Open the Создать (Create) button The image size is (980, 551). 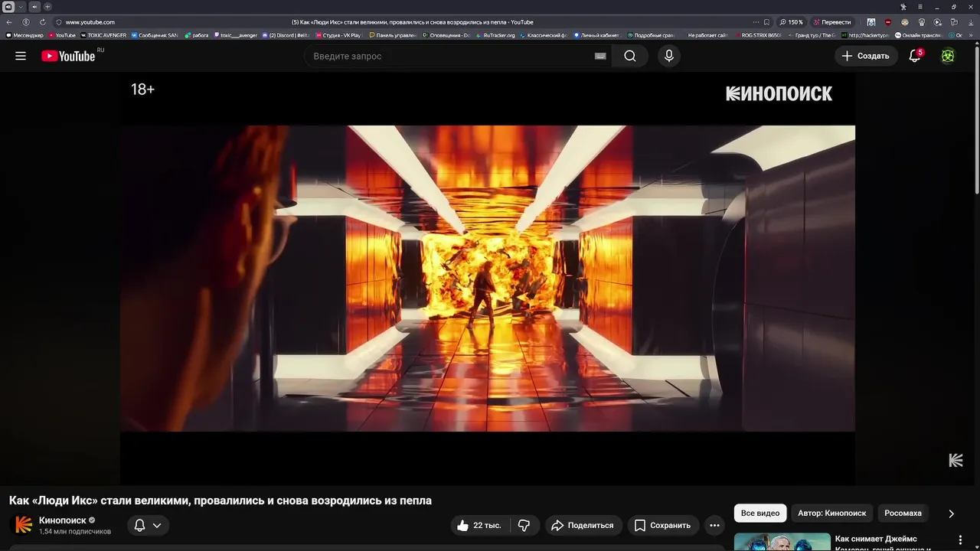tap(866, 56)
